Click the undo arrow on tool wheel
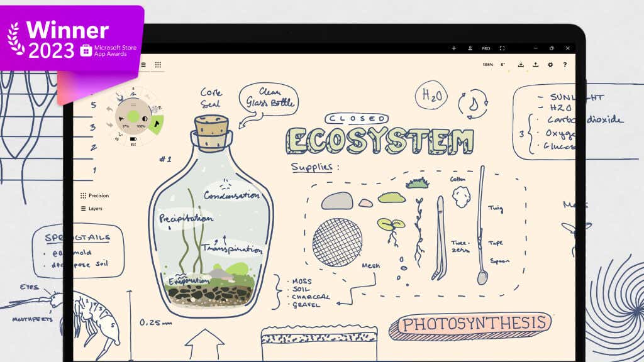The width and height of the screenshot is (644, 362). tap(109, 109)
